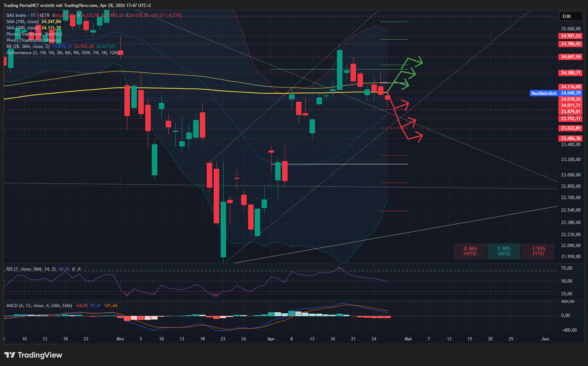588x366 pixels.
Task: Click the red 23.486,36 pivot price label
Action: 571,138
